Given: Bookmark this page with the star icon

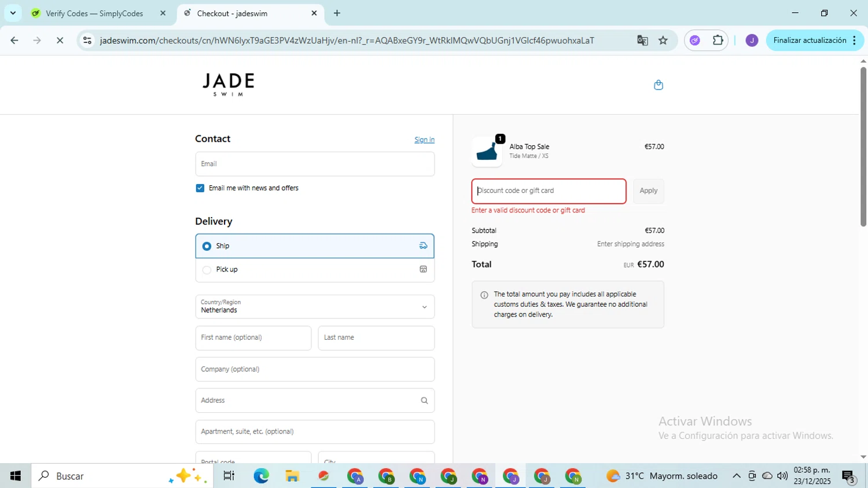Looking at the screenshot, I should pyautogui.click(x=663, y=41).
